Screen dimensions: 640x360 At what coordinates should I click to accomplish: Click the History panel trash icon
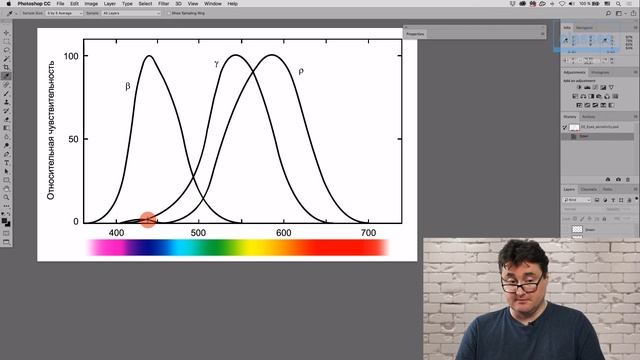[628, 180]
